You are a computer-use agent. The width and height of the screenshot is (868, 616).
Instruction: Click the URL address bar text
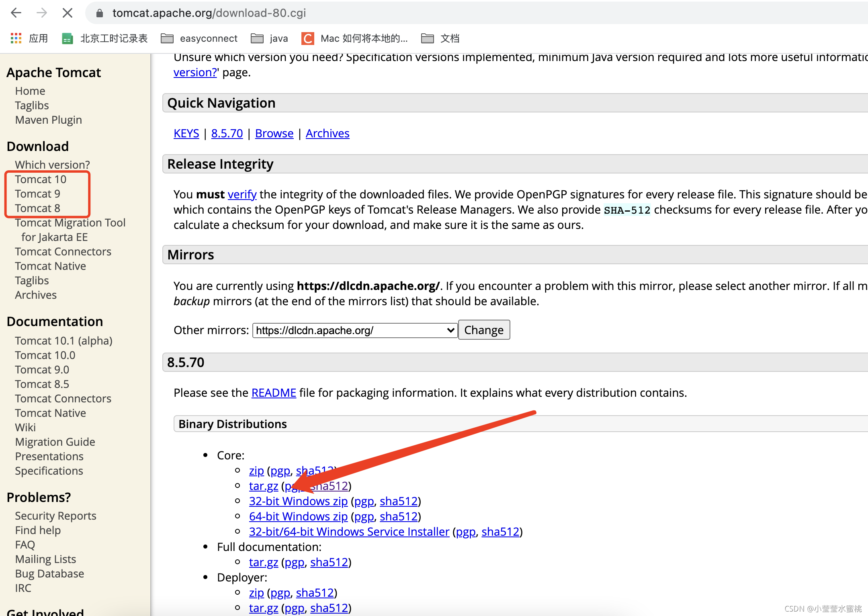(209, 13)
